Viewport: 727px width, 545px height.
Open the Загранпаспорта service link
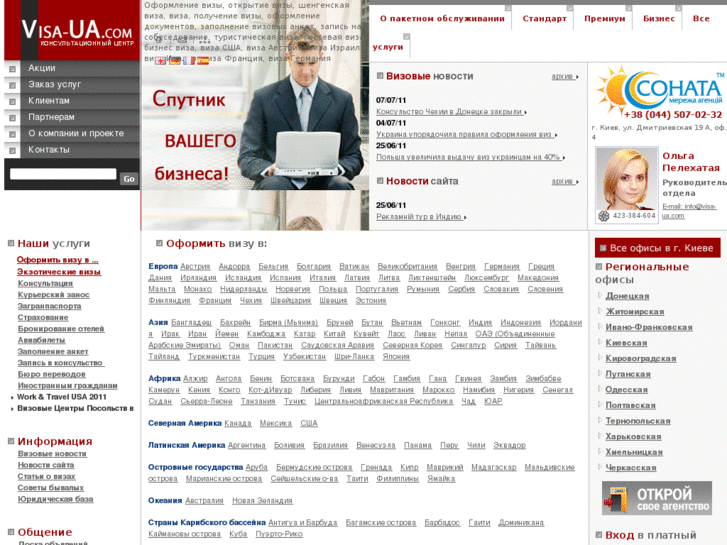coord(50,306)
